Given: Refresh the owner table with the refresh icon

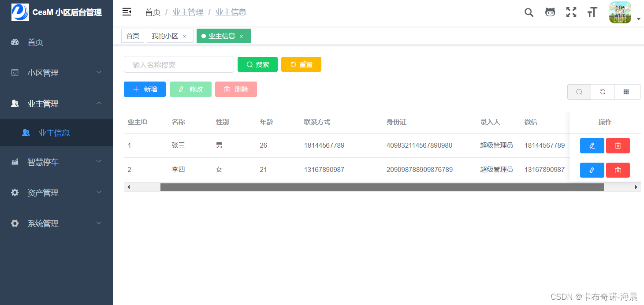Looking at the screenshot, I should 602,92.
